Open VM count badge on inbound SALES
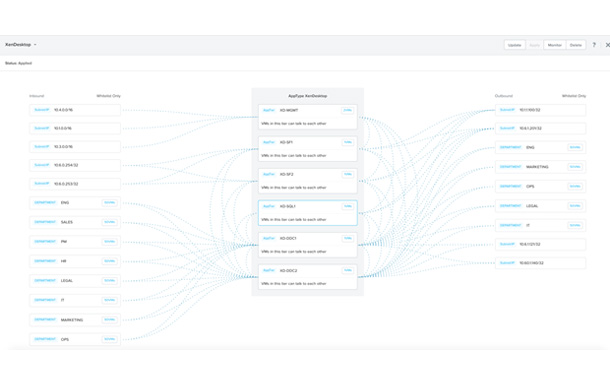610x380 pixels. tap(109, 222)
